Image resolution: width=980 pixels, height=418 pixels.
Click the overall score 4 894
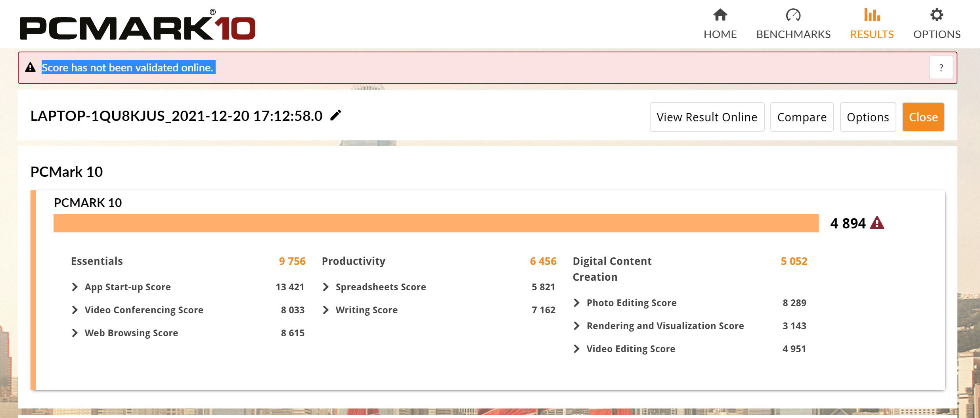pos(848,223)
